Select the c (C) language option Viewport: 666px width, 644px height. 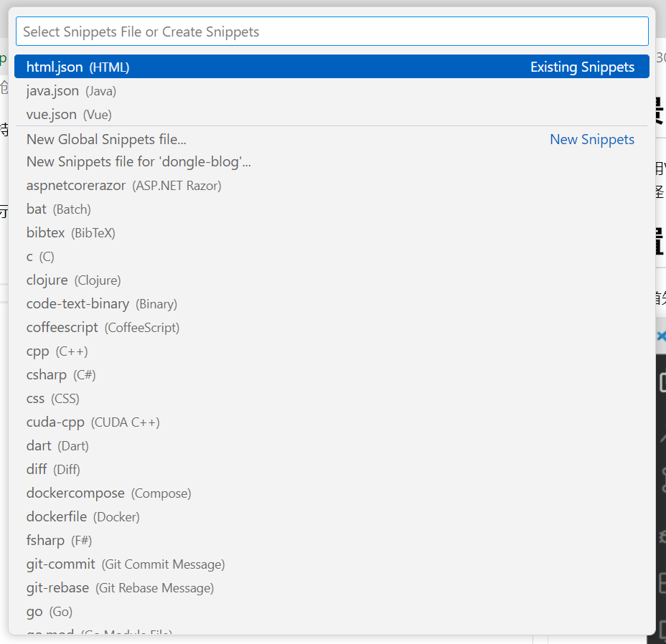tap(41, 256)
